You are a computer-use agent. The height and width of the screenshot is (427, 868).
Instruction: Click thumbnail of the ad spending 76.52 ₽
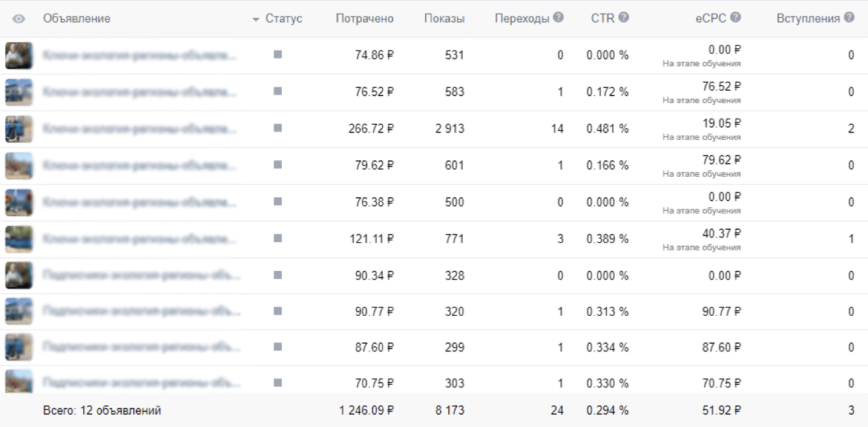click(x=18, y=92)
